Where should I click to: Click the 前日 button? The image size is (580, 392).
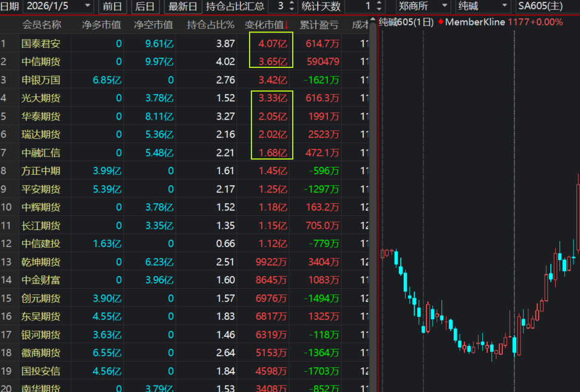(x=112, y=7)
